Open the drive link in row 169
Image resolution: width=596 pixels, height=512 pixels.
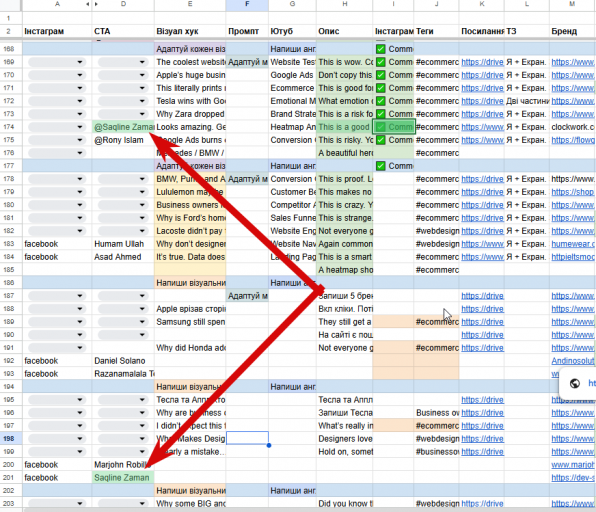[482, 62]
